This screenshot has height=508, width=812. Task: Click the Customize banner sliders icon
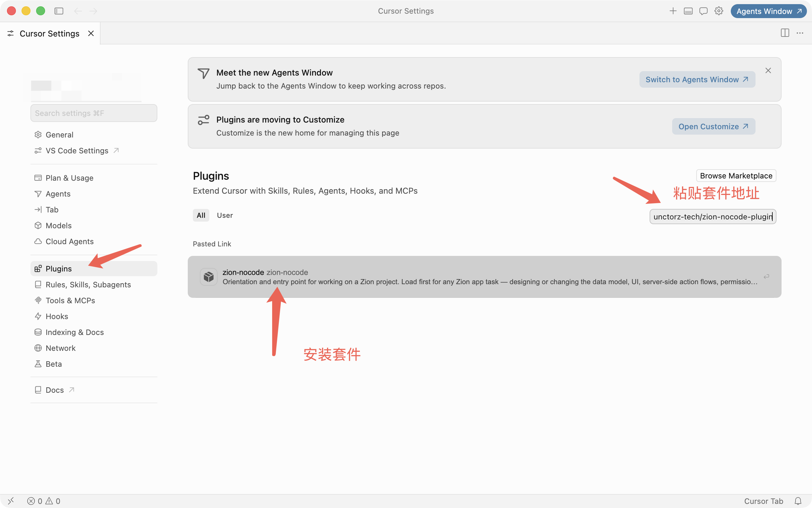(x=203, y=120)
